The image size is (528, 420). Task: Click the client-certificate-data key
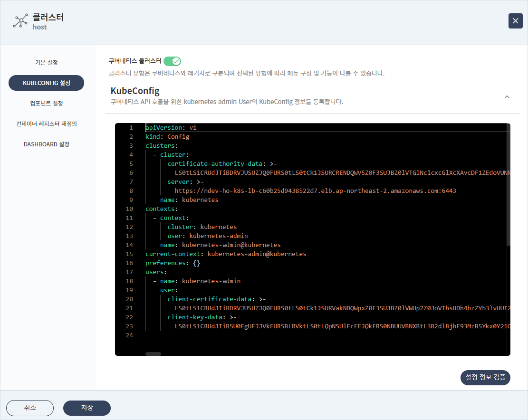coord(210,299)
